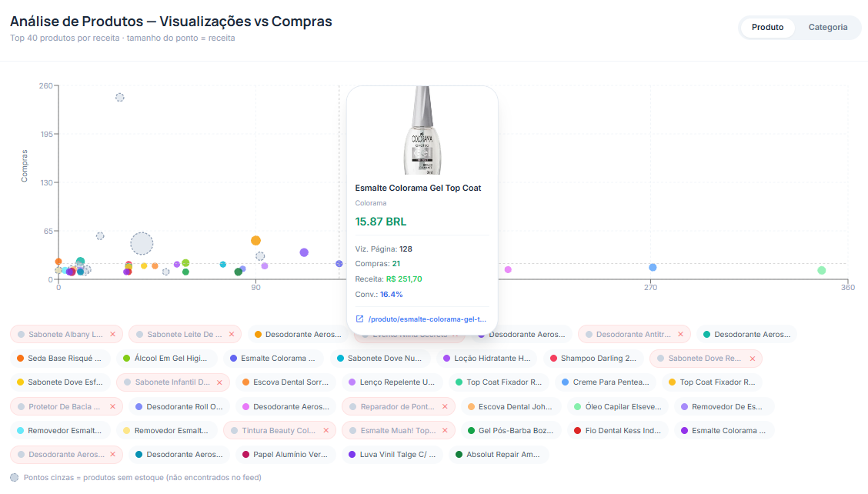Click the pink data point right of the tooltip

[x=508, y=270]
